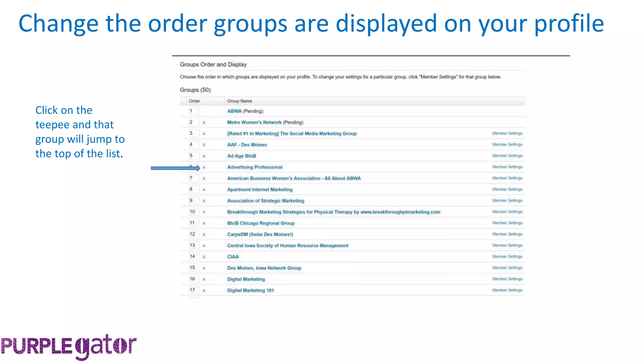Open Member Settings for Des Moines, Iowa Network Group
Image resolution: width=644 pixels, height=362 pixels.
coord(507,268)
